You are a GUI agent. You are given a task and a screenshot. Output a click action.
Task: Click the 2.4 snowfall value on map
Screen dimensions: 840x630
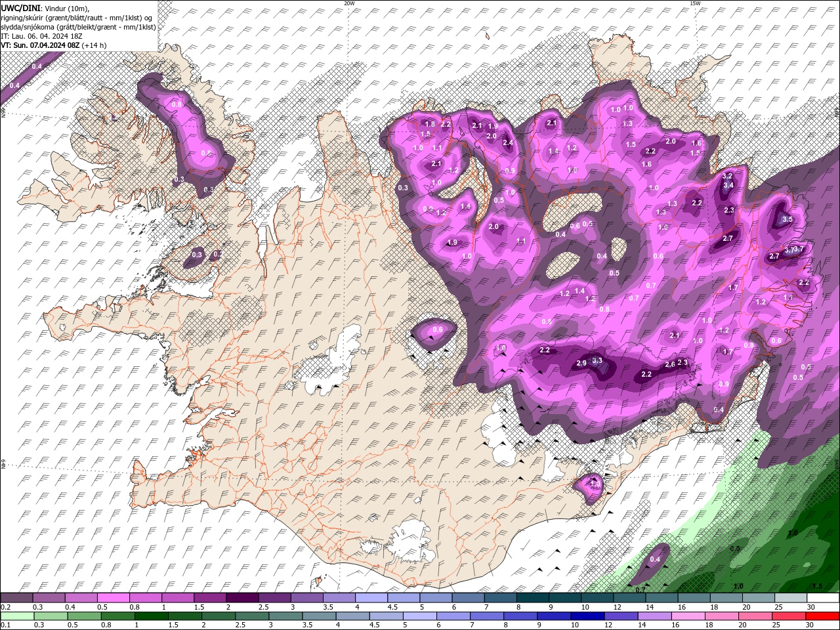point(507,142)
